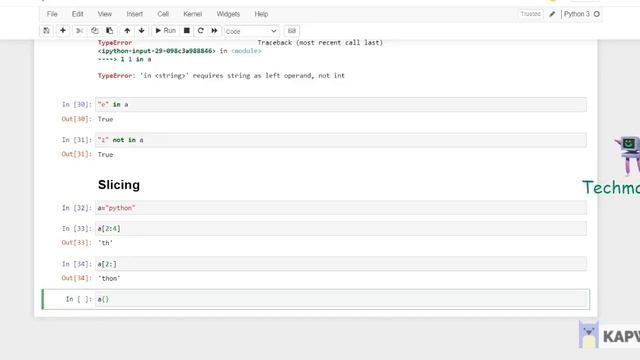Insert cell below with plus icon

(63, 31)
